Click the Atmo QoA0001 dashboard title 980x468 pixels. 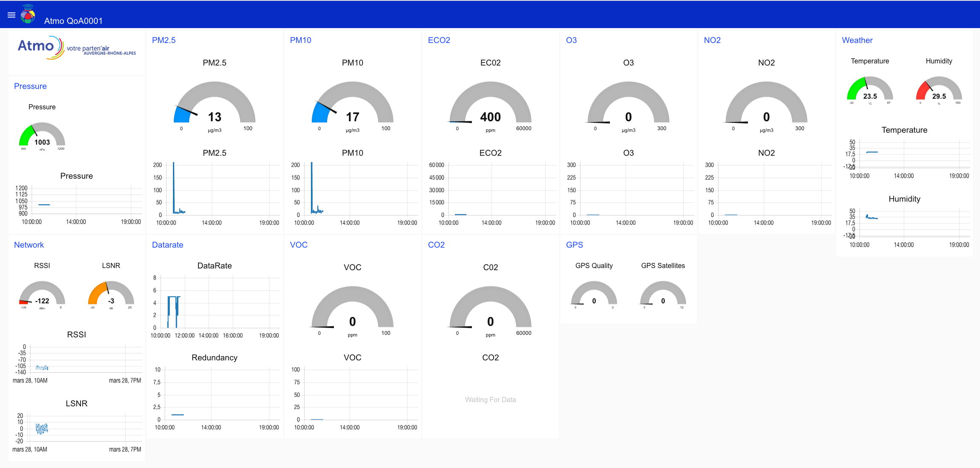click(73, 21)
